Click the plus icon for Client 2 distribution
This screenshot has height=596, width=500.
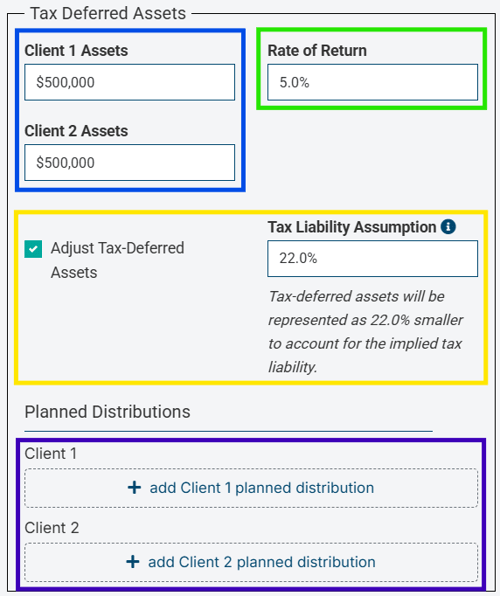(133, 562)
